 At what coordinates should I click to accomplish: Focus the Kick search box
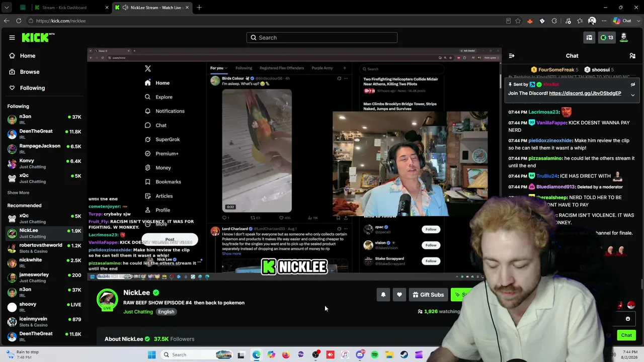(322, 37)
